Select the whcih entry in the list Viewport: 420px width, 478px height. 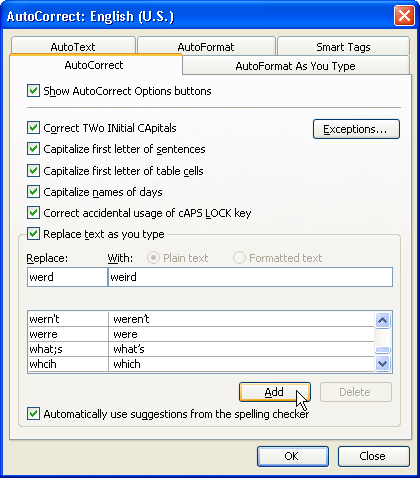pos(201,364)
